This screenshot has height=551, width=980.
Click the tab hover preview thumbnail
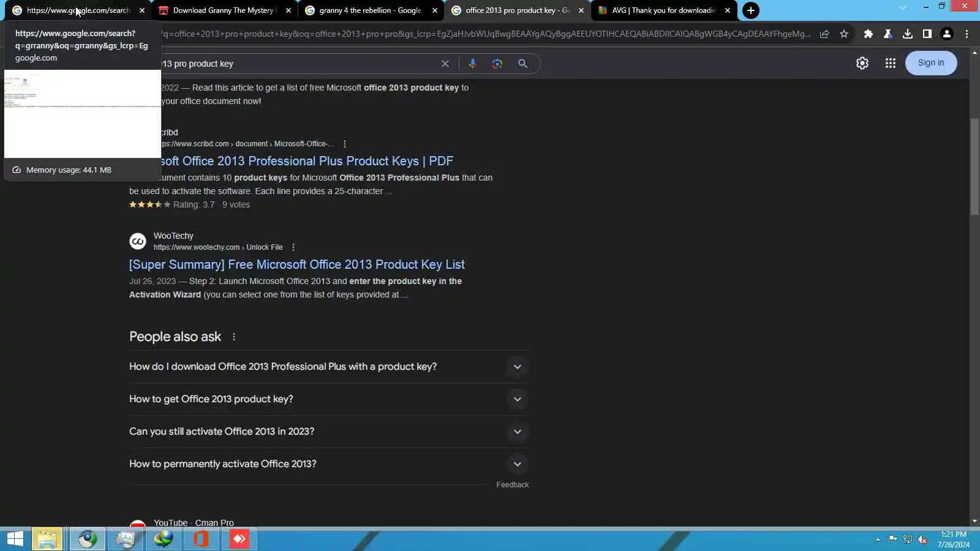pos(83,114)
